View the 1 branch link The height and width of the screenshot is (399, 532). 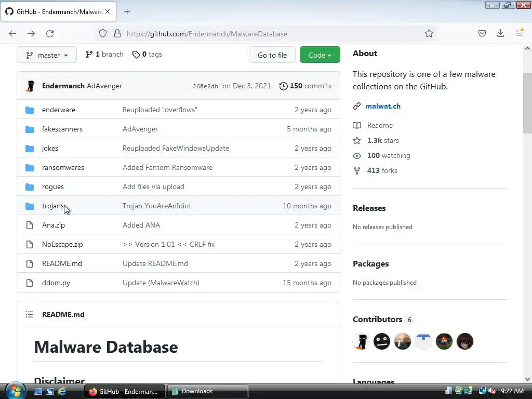(x=104, y=55)
